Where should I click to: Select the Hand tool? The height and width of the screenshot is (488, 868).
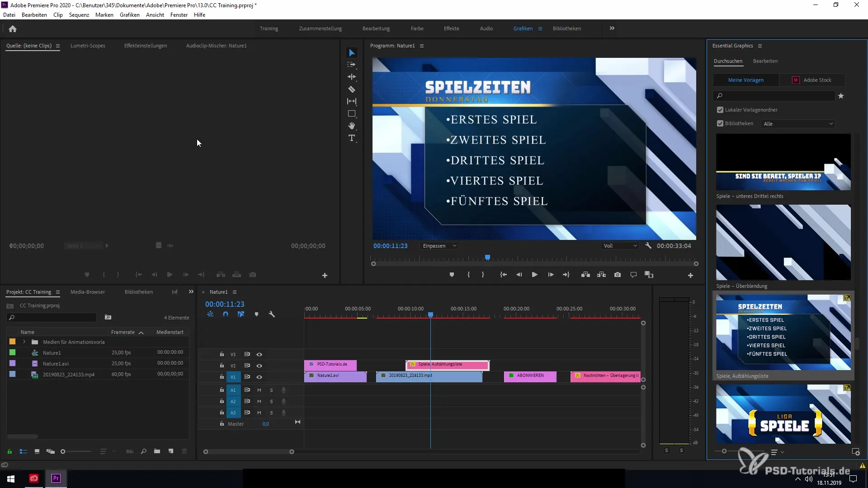point(352,126)
